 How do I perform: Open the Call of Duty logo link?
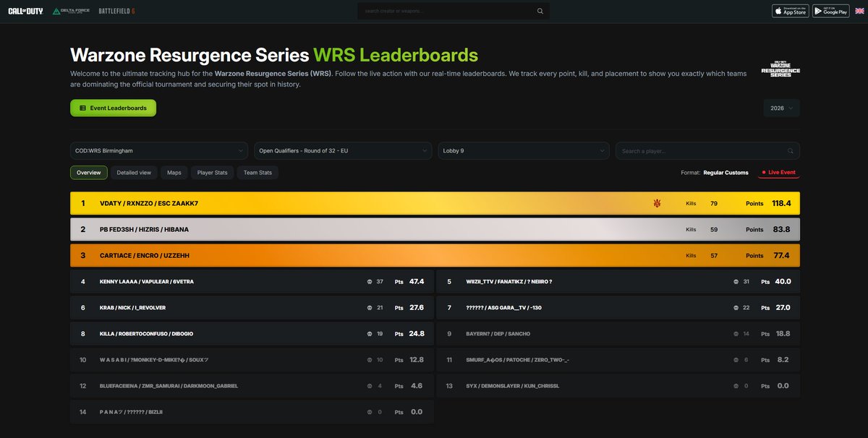(x=25, y=11)
